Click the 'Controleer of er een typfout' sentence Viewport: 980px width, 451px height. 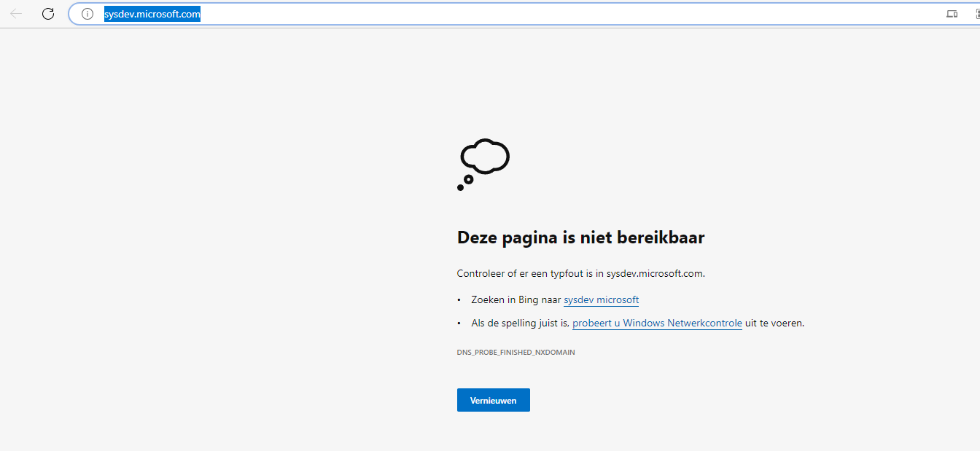point(581,274)
